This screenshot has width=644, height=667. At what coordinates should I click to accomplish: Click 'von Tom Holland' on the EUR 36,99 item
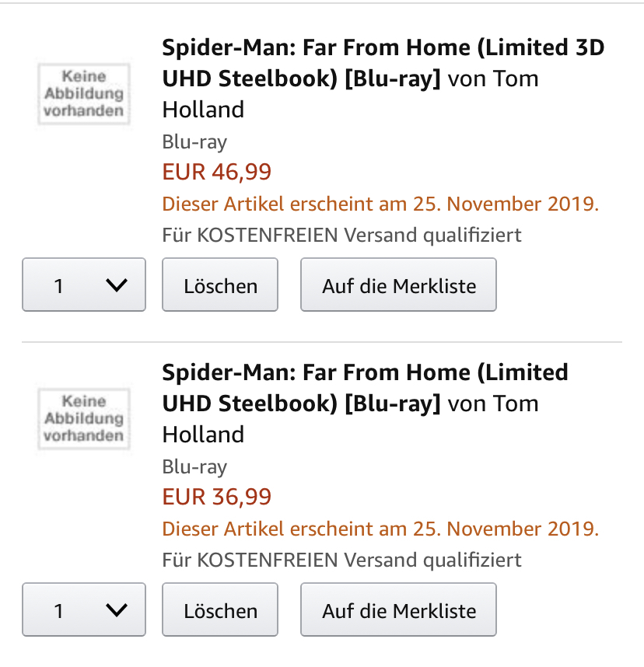493,404
